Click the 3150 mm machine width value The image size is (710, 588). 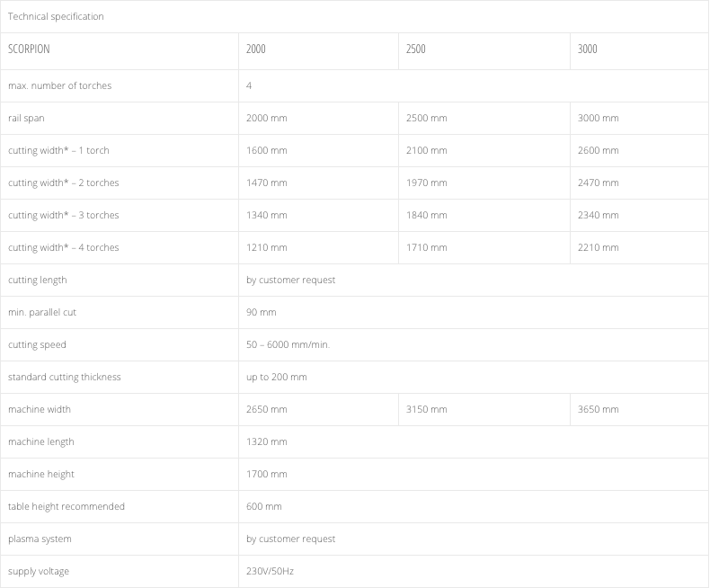coord(427,409)
